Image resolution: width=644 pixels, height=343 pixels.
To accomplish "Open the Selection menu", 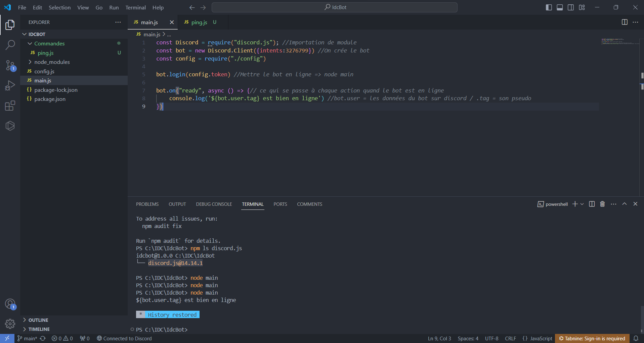I will point(59,7).
